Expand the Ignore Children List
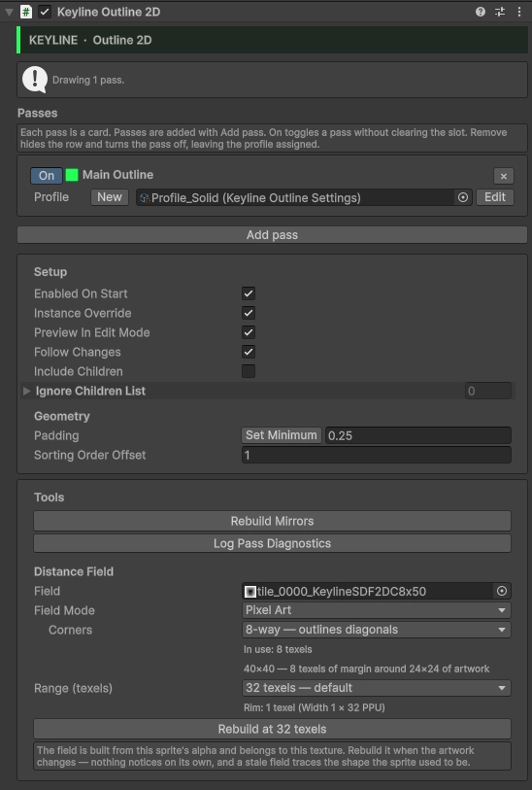The height and width of the screenshot is (790, 532). coord(26,391)
